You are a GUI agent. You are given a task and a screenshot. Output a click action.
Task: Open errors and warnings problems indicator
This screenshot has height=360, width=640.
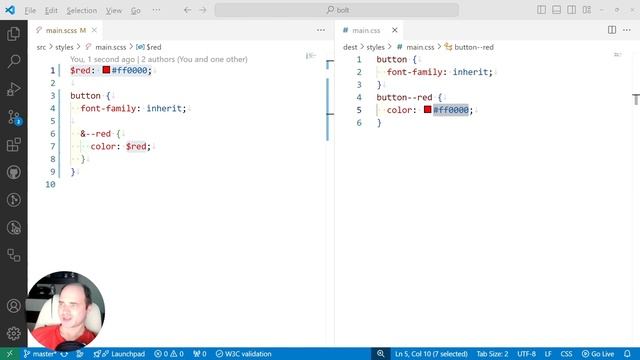click(x=169, y=354)
